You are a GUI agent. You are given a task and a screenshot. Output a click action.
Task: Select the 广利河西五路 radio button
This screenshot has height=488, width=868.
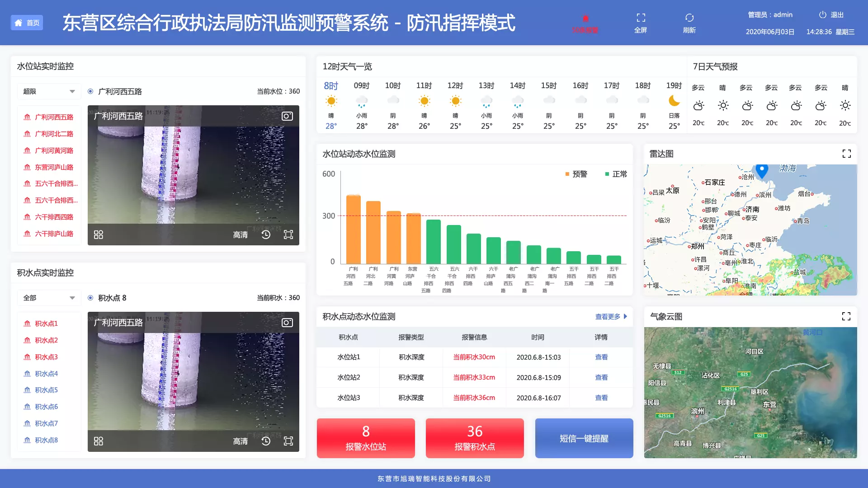point(90,91)
